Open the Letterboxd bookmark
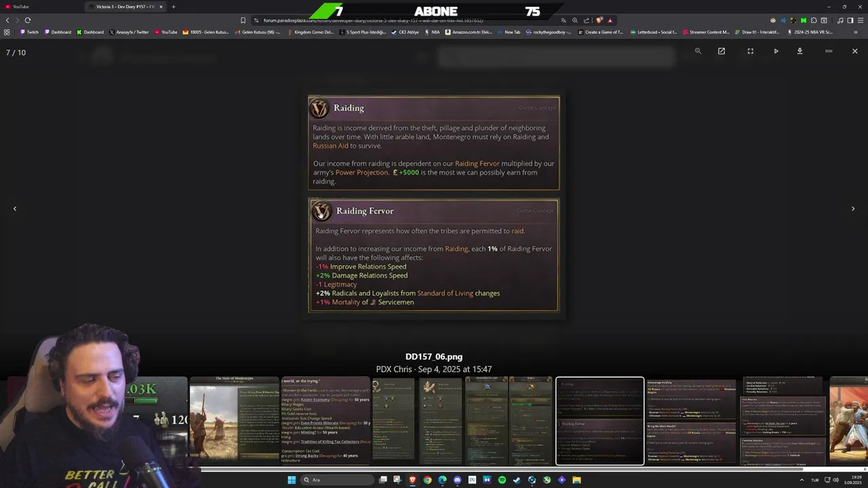Viewport: 868px width, 488px height. 654,32
